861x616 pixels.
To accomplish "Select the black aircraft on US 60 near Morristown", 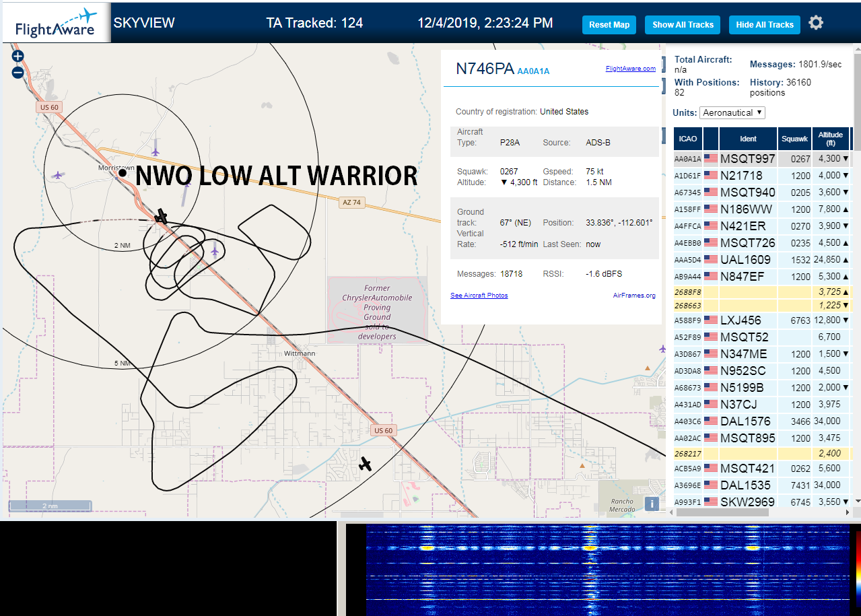I will pos(161,216).
